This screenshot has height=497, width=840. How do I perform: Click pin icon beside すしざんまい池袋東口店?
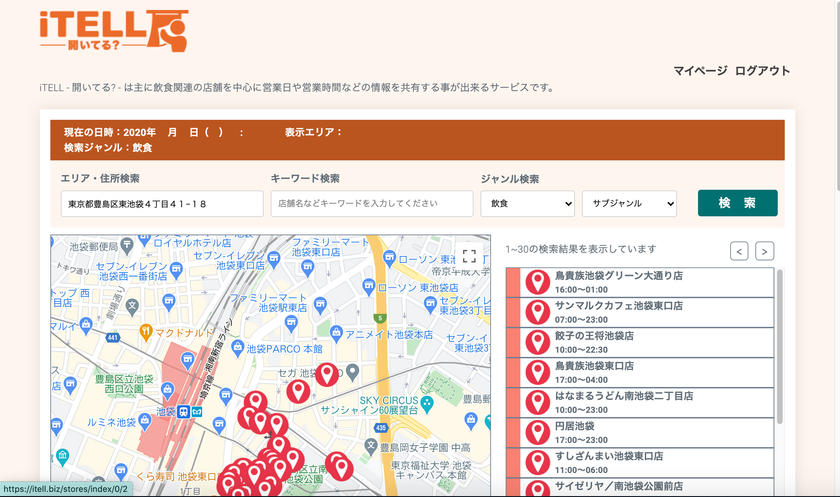pos(537,462)
